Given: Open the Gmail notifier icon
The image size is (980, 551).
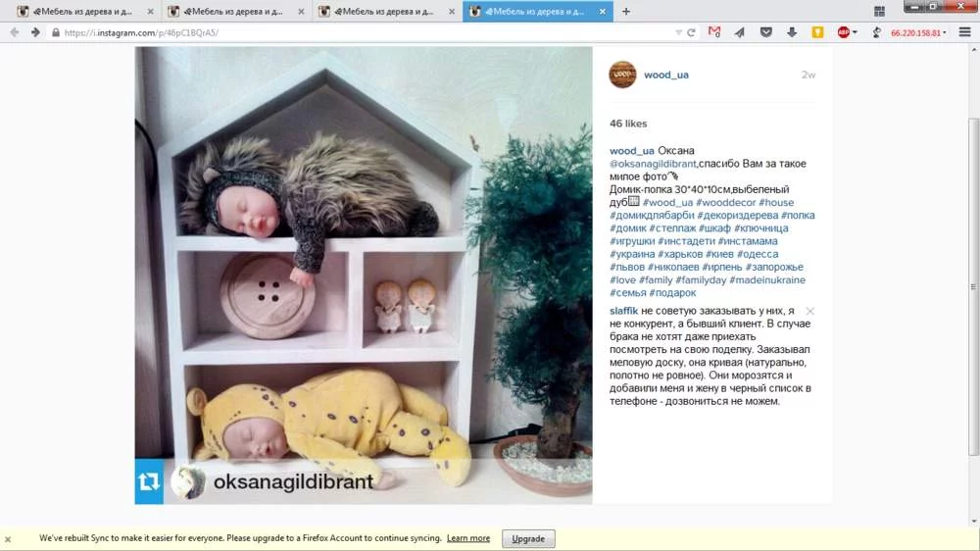Looking at the screenshot, I should 714,32.
